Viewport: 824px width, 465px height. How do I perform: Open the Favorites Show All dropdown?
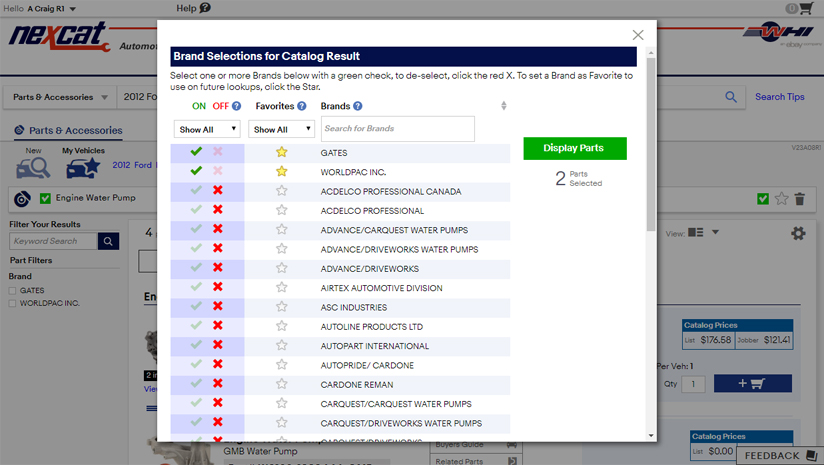coord(281,129)
